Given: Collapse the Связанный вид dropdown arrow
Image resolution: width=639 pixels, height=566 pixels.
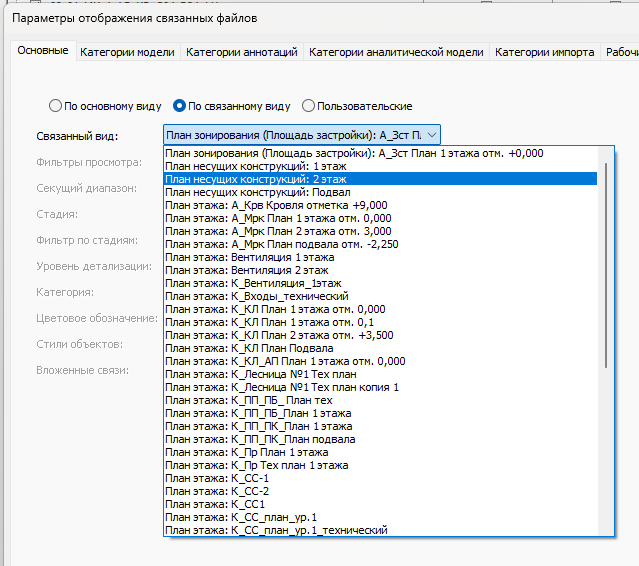Looking at the screenshot, I should (x=432, y=135).
